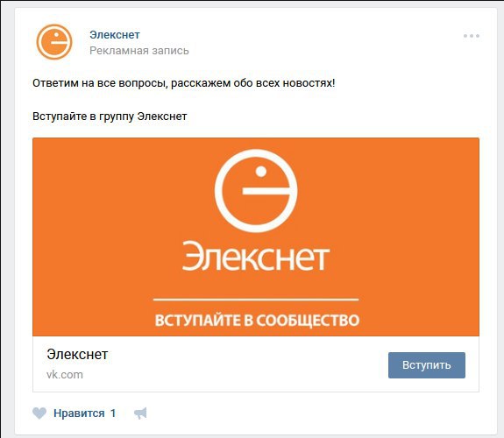Open the Элекснет link card title
504x438 pixels.
[x=77, y=355]
